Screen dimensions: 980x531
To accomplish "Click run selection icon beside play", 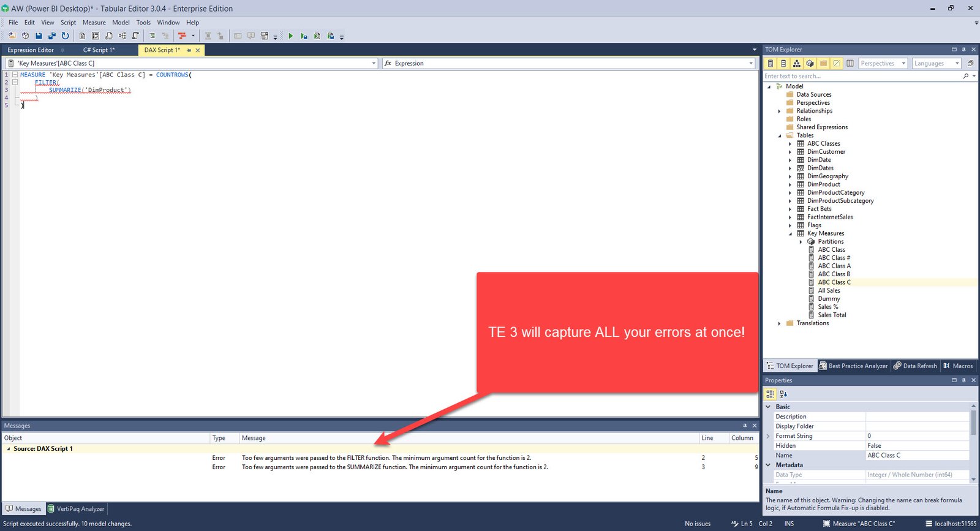I will click(x=304, y=36).
